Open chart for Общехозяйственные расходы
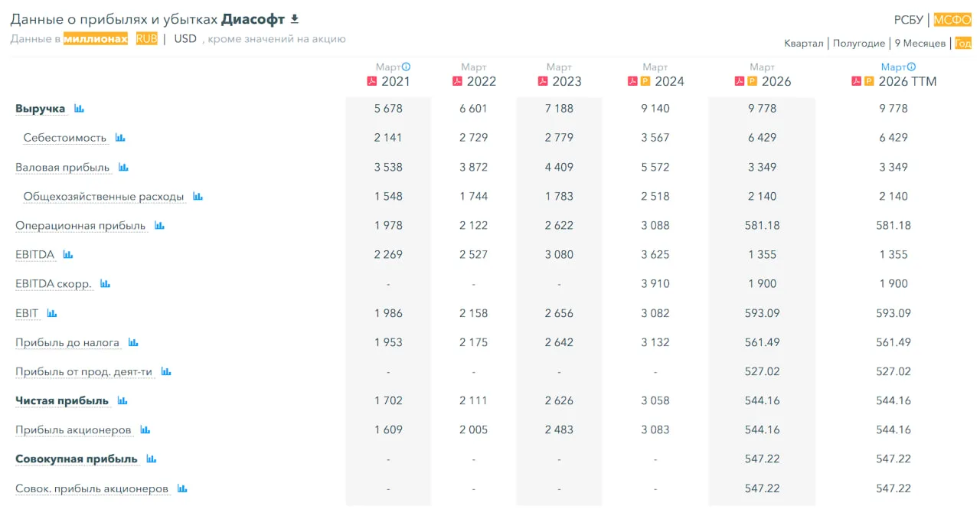 (198, 196)
